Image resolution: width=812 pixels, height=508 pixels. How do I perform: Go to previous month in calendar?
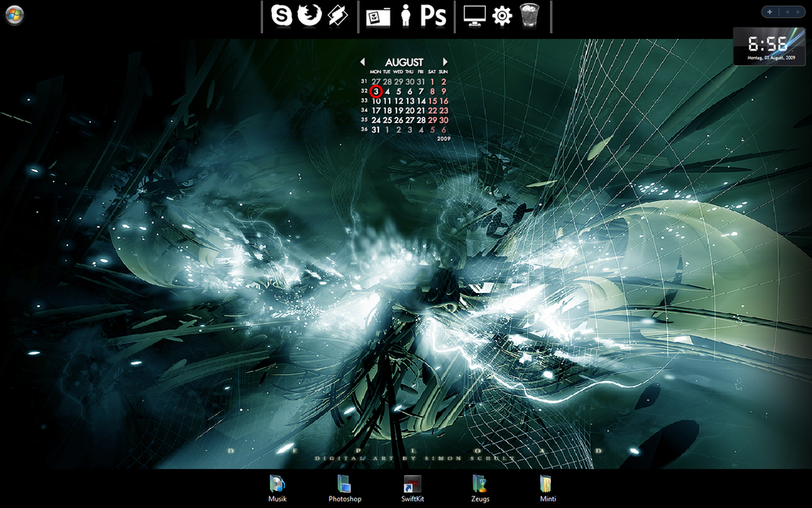(x=363, y=62)
